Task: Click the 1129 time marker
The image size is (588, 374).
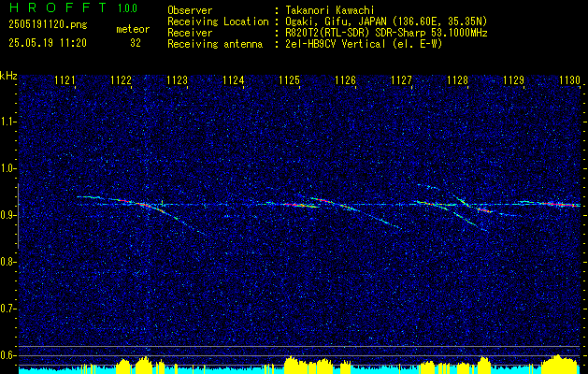Action: tap(513, 79)
